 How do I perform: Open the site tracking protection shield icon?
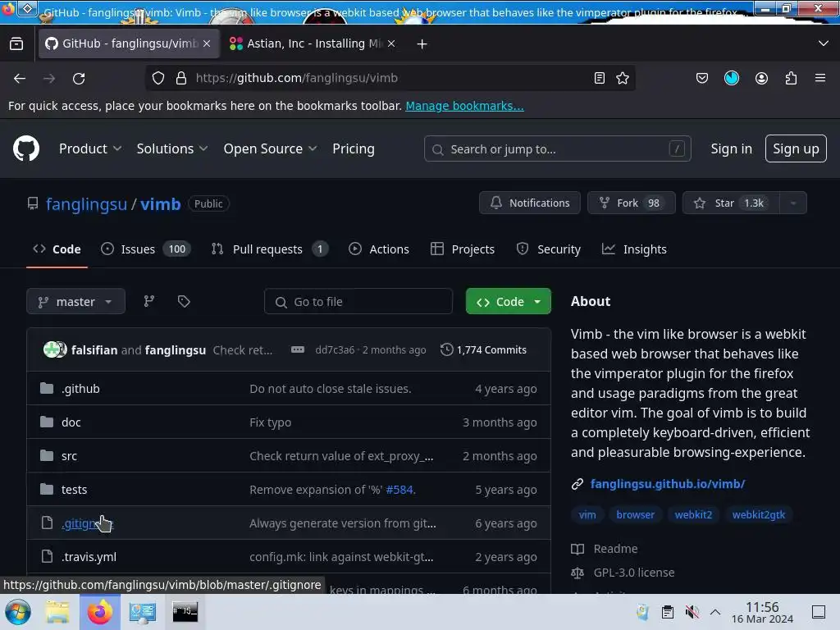pyautogui.click(x=158, y=78)
